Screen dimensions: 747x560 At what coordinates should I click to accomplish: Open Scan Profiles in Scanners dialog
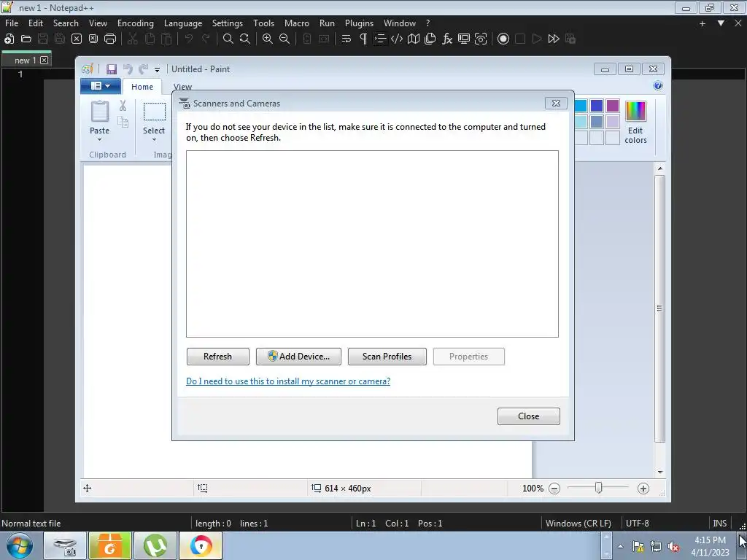click(x=387, y=356)
